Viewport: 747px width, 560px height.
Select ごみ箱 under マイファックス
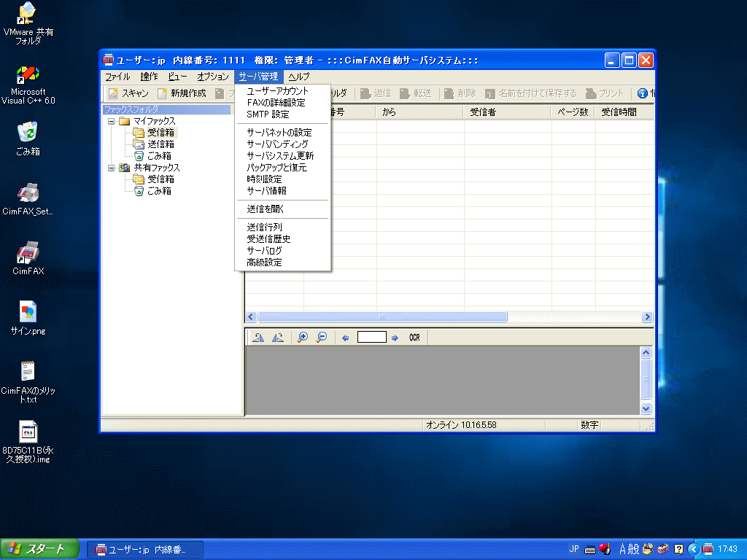[x=159, y=156]
